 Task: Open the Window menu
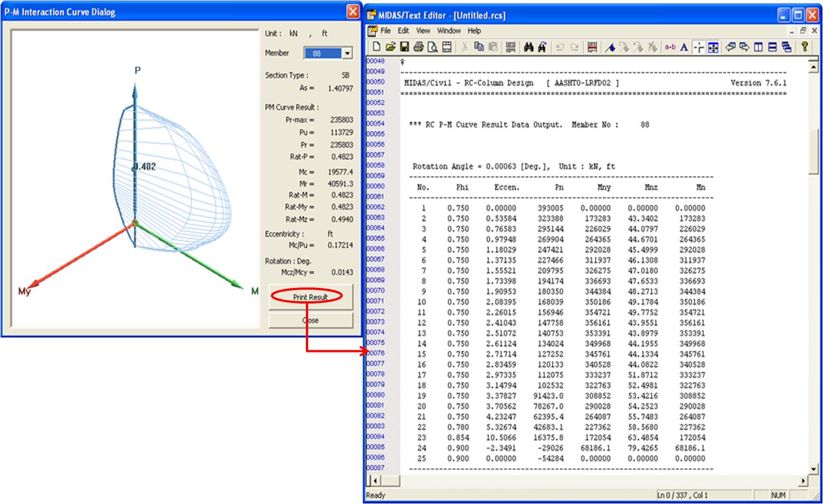[449, 31]
